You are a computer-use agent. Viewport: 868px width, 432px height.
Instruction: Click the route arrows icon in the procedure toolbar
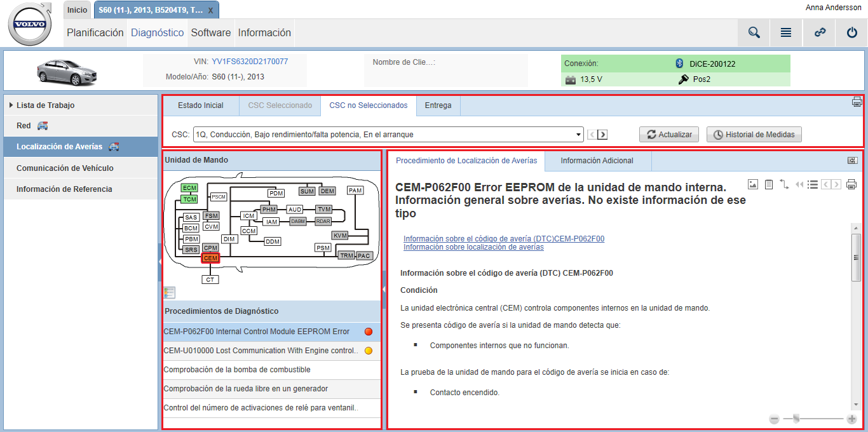pos(785,184)
